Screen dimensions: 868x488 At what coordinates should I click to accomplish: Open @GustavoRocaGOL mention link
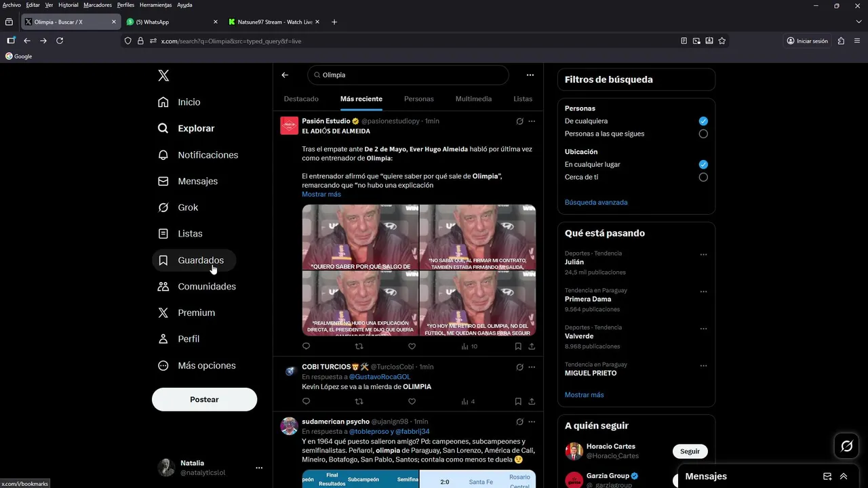point(380,377)
